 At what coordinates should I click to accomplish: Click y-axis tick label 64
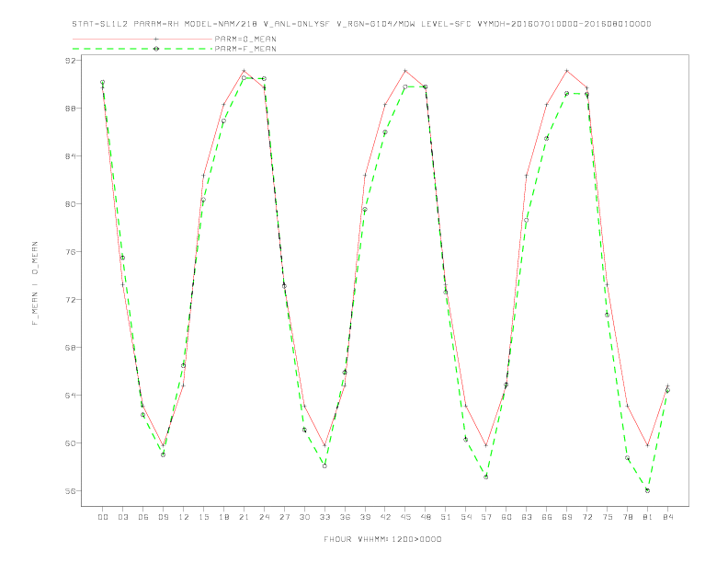tap(73, 396)
